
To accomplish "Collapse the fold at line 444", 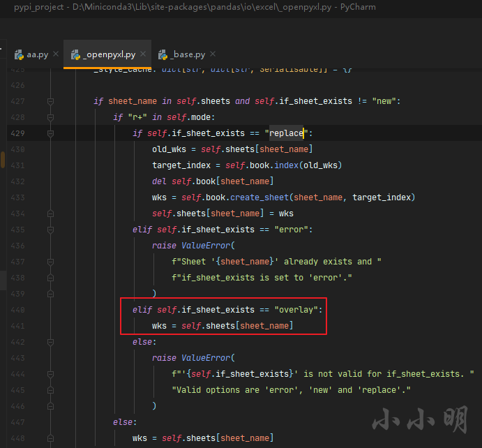I will point(51,374).
